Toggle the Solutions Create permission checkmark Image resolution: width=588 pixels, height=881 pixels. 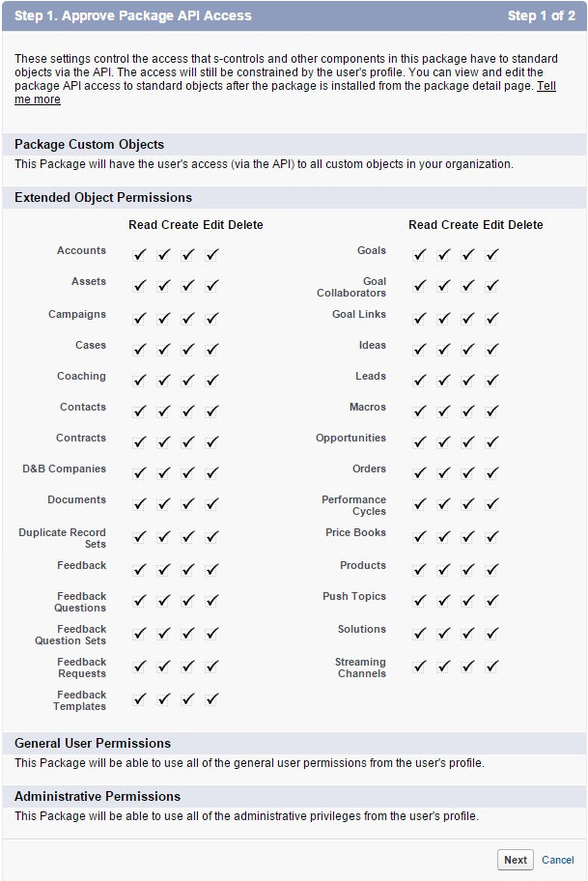click(444, 634)
